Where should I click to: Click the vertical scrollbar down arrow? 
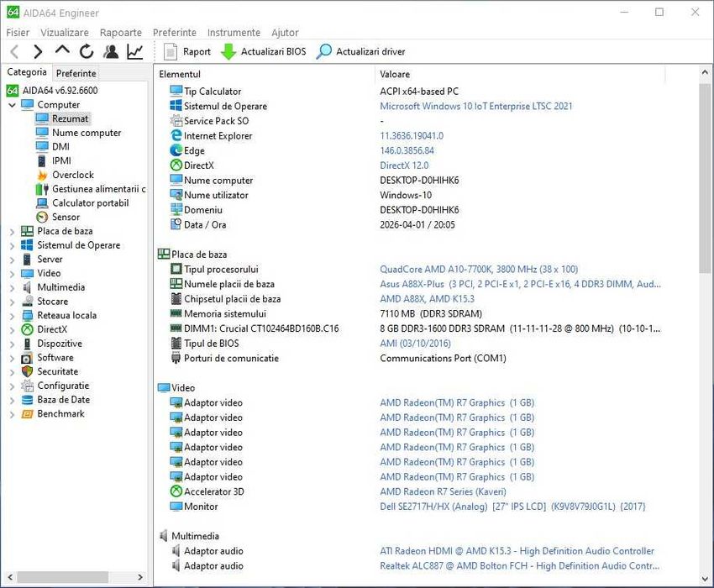click(705, 580)
